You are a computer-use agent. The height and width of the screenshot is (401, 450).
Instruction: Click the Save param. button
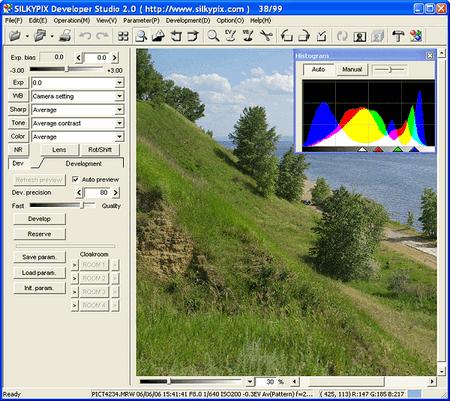click(39, 257)
